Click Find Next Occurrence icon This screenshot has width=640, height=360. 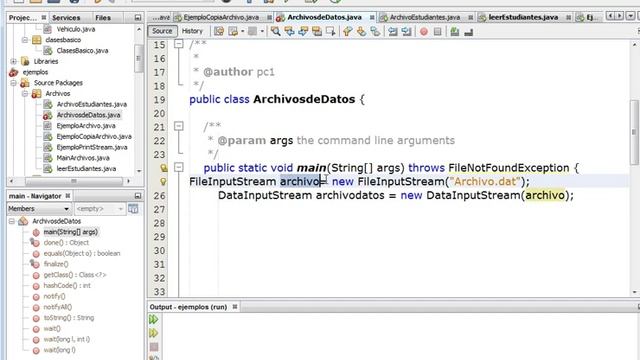303,31
